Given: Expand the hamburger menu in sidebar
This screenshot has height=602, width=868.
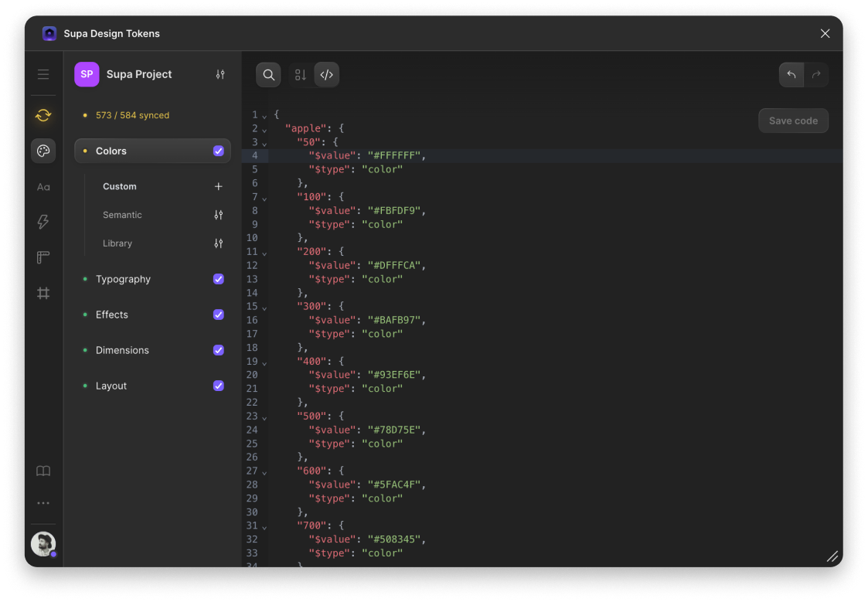Looking at the screenshot, I should pyautogui.click(x=43, y=74).
